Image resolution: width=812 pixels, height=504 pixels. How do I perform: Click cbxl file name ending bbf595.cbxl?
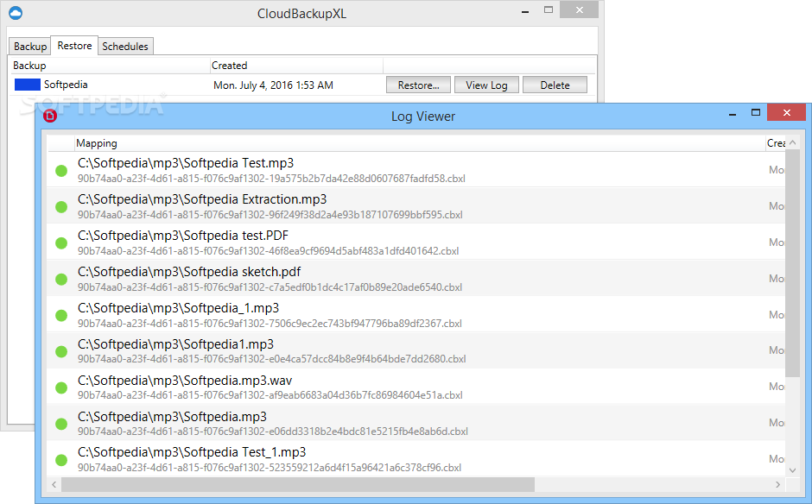(270, 215)
